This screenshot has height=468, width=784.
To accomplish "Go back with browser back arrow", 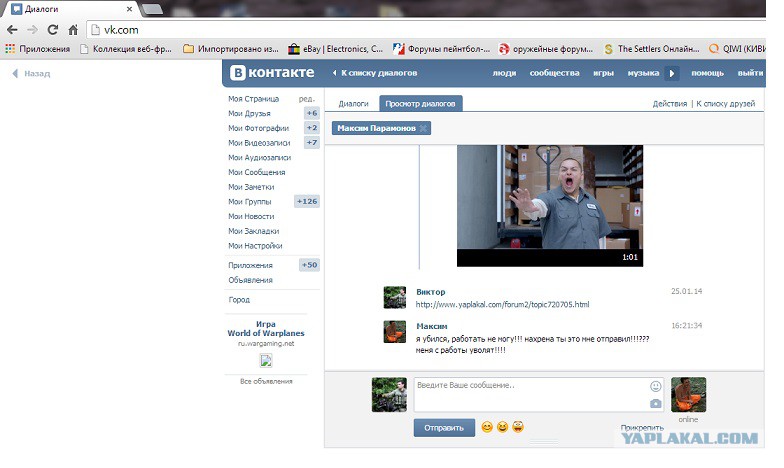I will coord(12,30).
